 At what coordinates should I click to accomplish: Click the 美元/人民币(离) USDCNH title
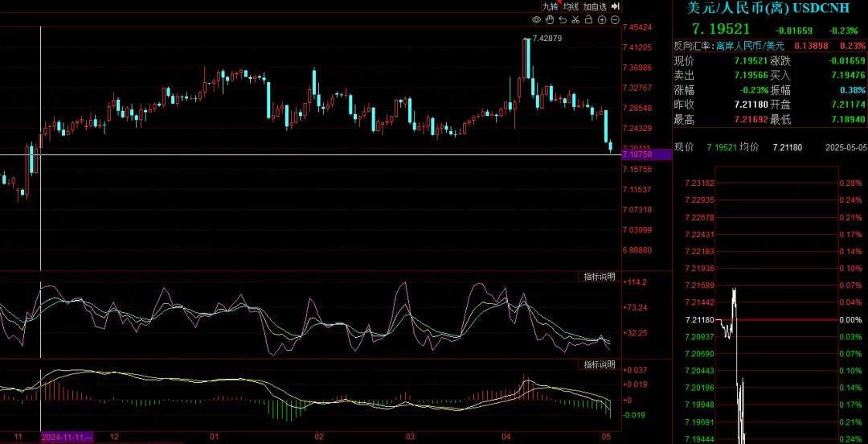pyautogui.click(x=767, y=8)
